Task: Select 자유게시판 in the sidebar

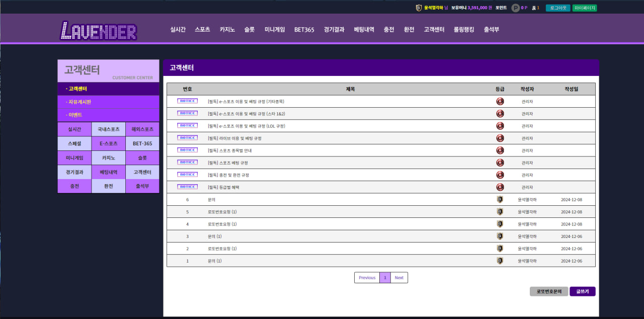Action: point(79,102)
